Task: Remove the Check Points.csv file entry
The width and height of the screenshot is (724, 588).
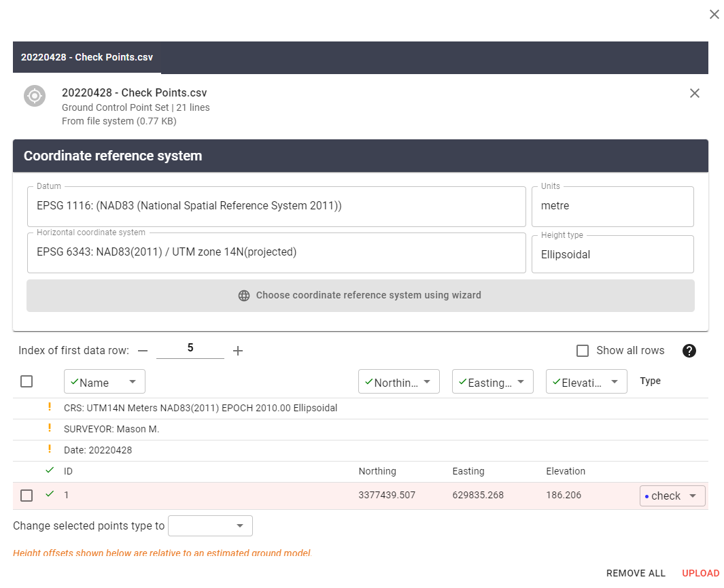Action: pos(694,94)
